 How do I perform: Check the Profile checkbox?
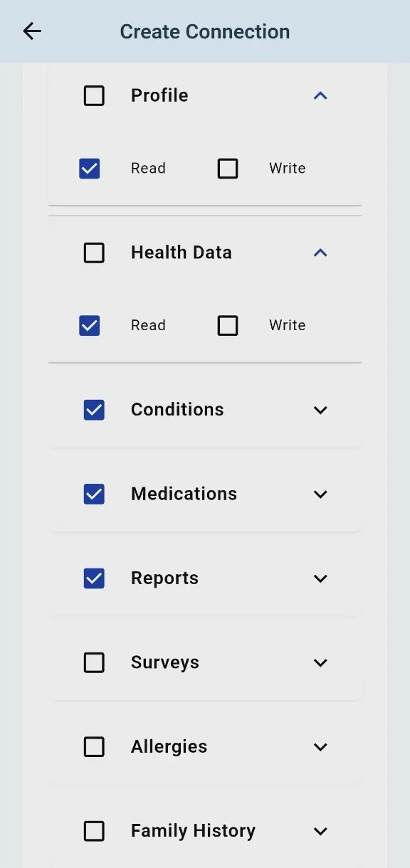94,95
